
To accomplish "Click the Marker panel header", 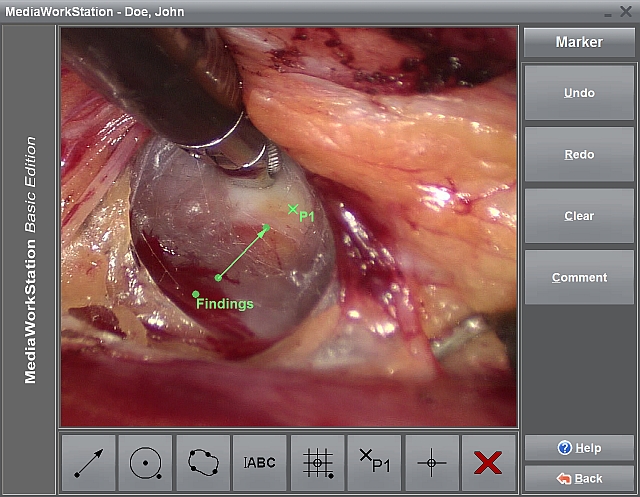I will click(579, 42).
